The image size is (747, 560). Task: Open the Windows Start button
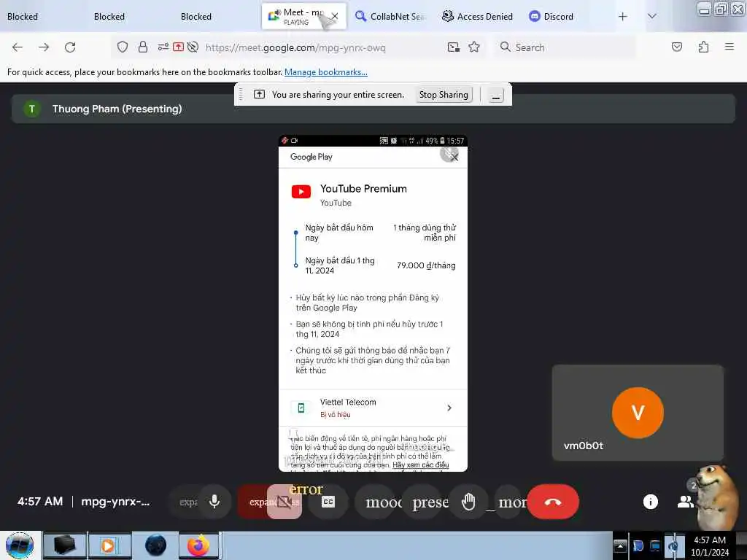pyautogui.click(x=19, y=545)
